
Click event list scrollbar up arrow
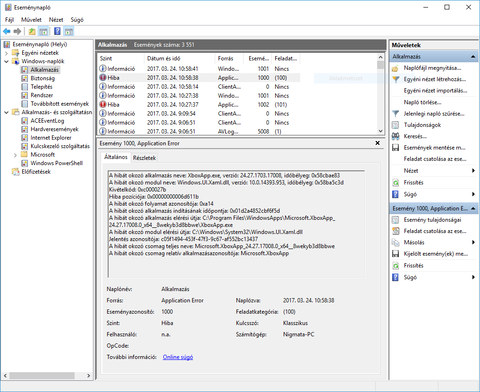pyautogui.click(x=380, y=57)
